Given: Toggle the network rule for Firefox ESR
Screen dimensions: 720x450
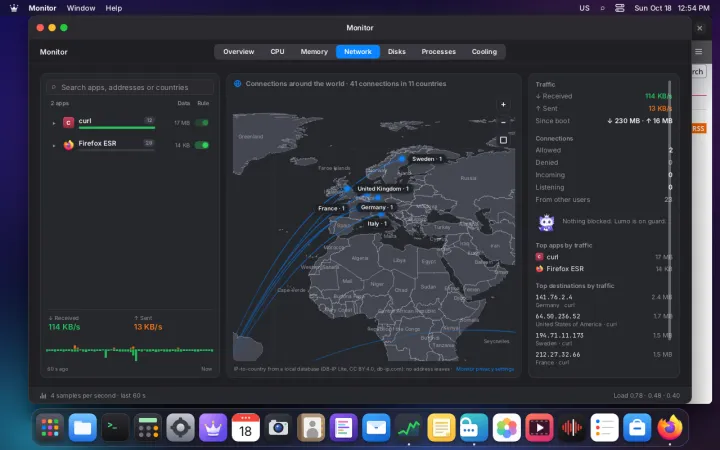Looking at the screenshot, I should click(x=202, y=145).
